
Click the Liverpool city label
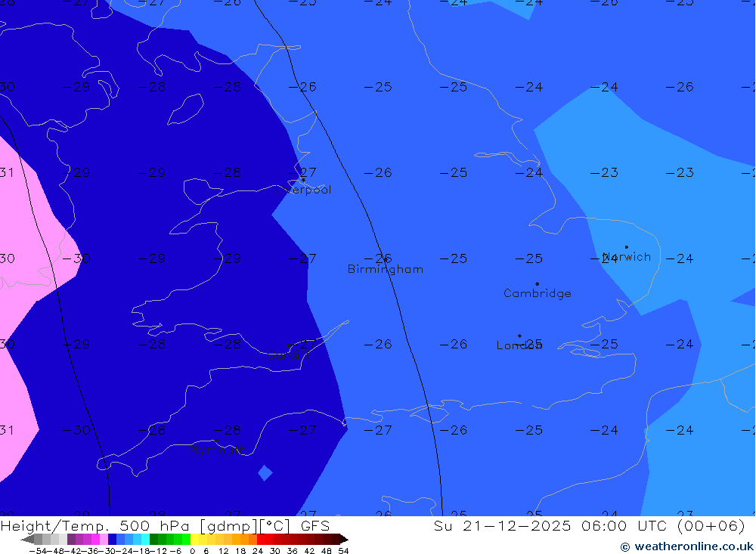coord(303,190)
